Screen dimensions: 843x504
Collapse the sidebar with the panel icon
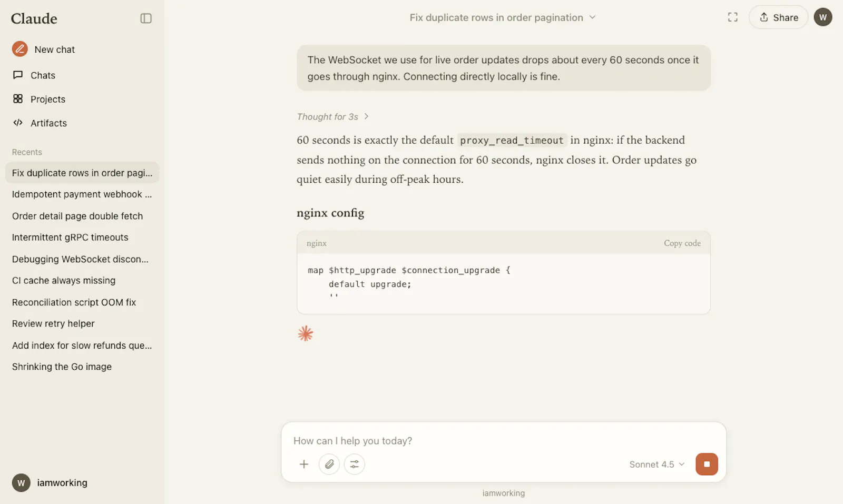pos(146,18)
